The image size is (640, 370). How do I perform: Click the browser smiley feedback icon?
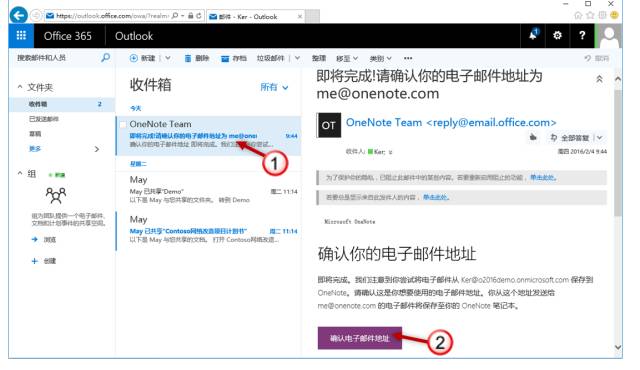click(614, 16)
